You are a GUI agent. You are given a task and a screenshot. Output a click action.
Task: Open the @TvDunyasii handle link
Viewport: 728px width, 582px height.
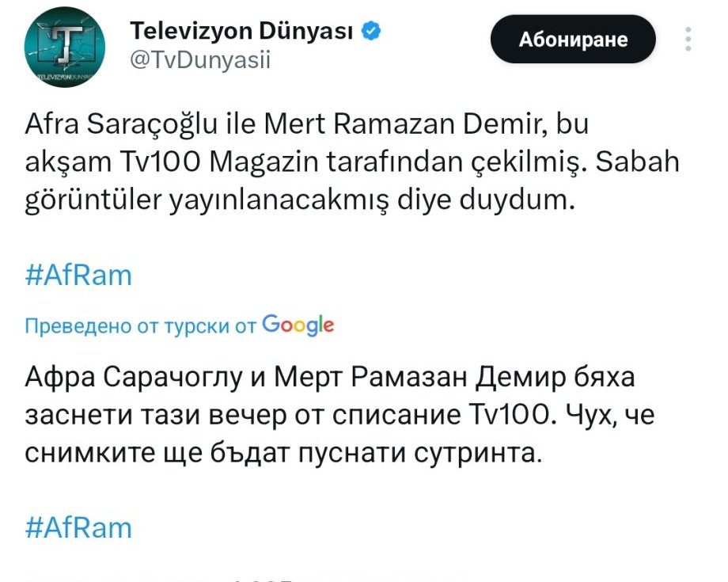(199, 60)
